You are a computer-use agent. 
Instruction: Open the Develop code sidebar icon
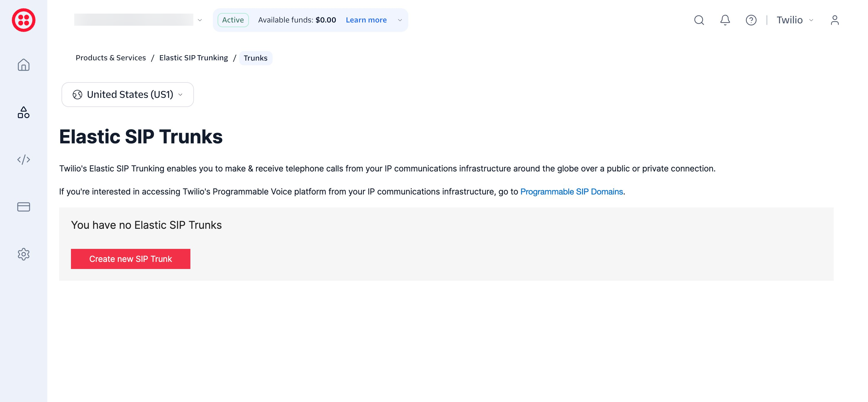24,159
